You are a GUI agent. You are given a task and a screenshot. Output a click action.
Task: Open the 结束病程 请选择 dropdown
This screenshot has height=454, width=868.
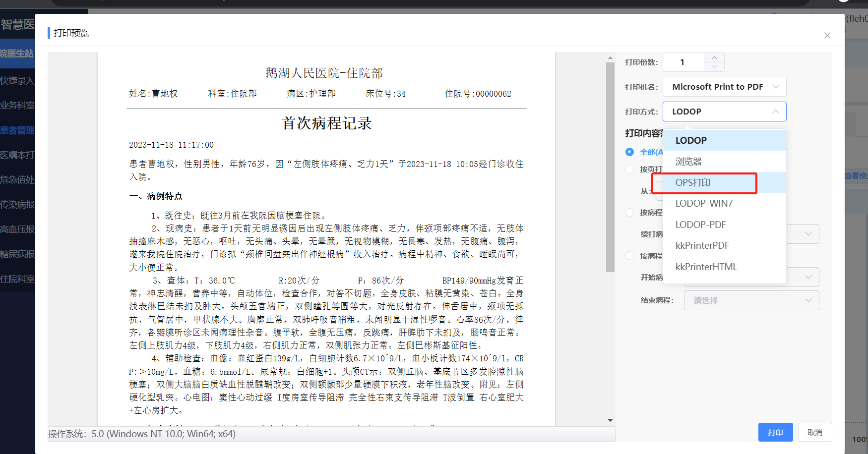point(751,300)
